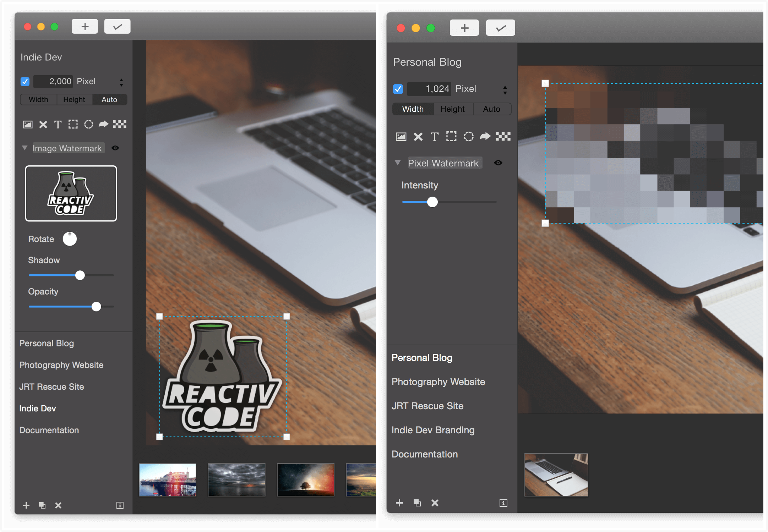Select the arrow tool in left window
Image resolution: width=768 pixels, height=532 pixels.
click(x=103, y=124)
